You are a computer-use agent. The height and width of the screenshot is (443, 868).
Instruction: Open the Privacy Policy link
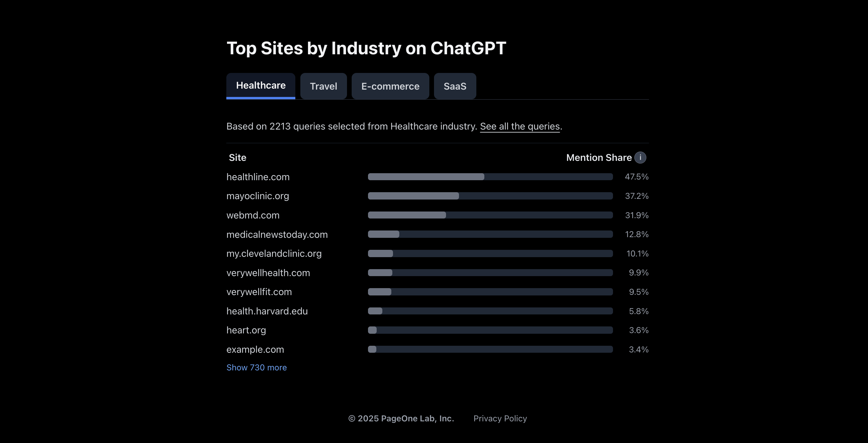[500, 418]
